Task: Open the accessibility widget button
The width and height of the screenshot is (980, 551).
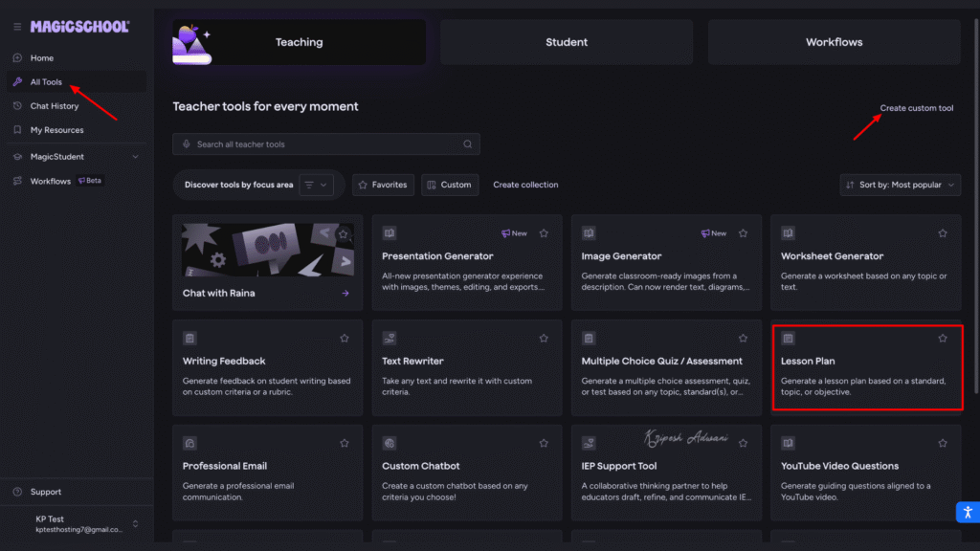Action: [968, 513]
